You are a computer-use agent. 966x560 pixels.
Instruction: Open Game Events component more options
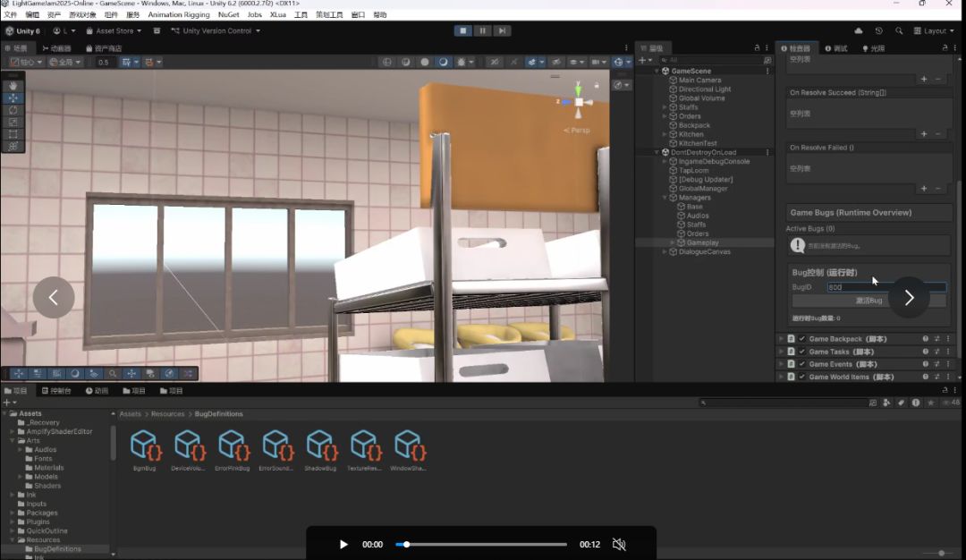948,364
